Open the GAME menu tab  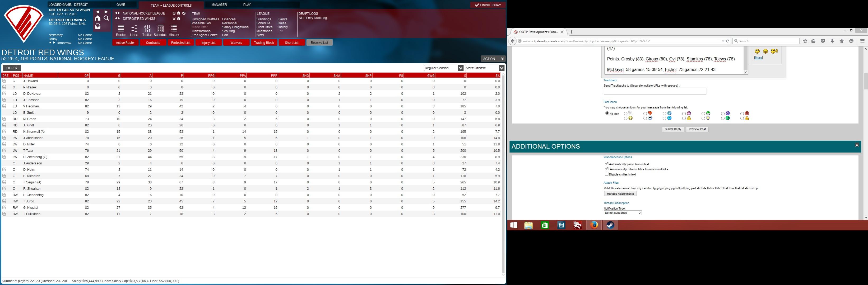click(121, 5)
